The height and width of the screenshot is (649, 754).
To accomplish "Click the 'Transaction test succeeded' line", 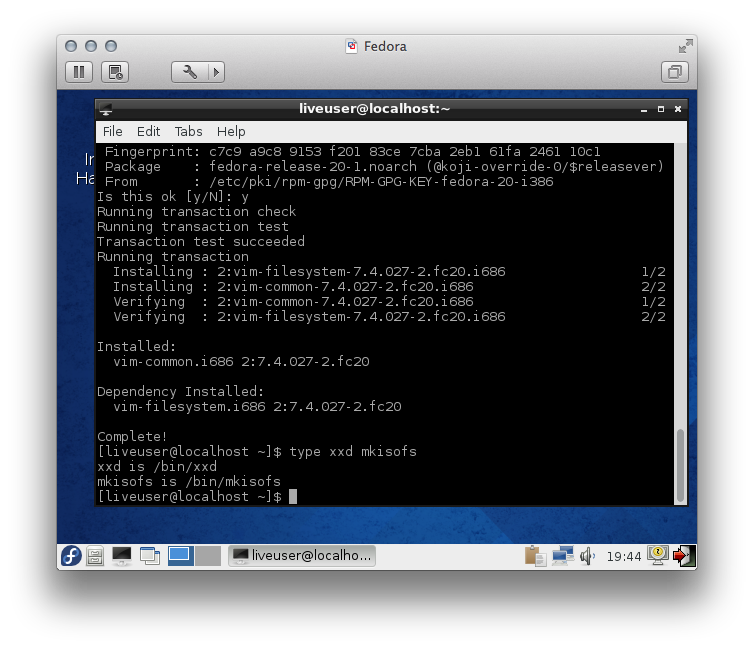I will (x=201, y=241).
